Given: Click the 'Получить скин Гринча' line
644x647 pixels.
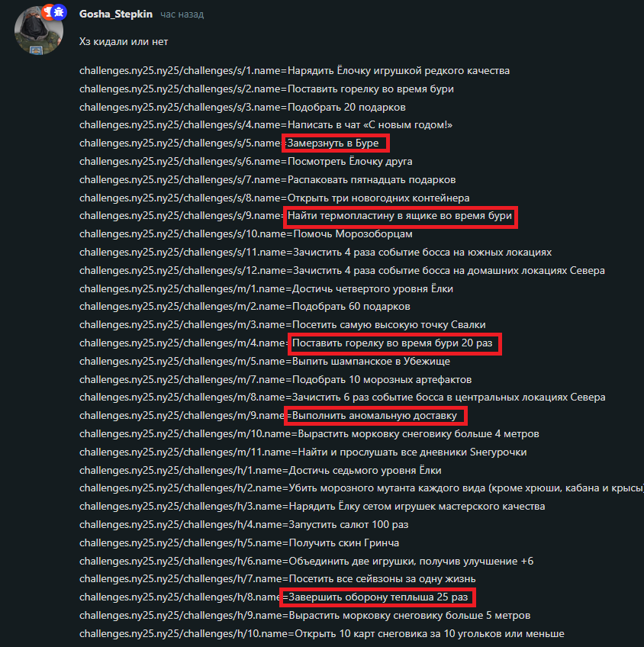Looking at the screenshot, I should click(x=239, y=543).
